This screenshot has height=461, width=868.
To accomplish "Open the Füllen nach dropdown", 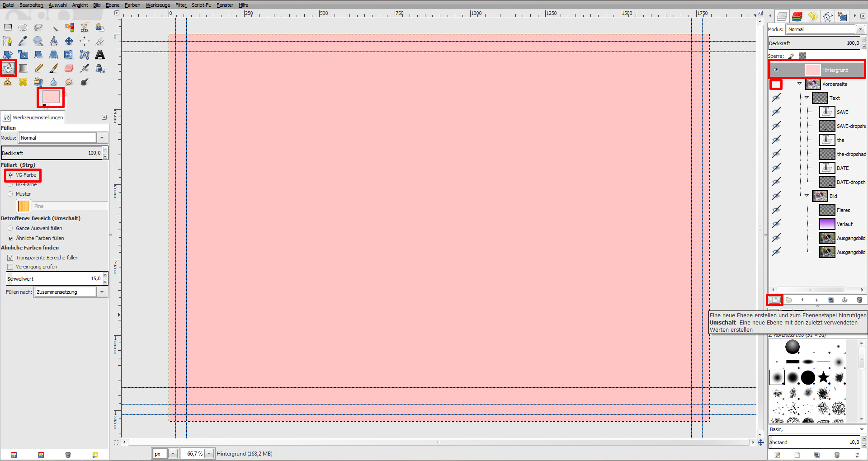I will click(x=103, y=292).
